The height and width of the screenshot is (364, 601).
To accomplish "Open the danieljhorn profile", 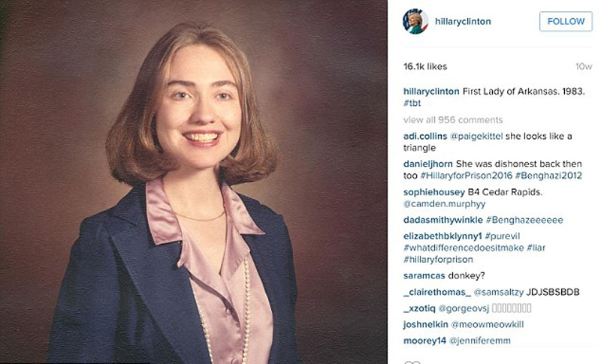I will (x=428, y=164).
